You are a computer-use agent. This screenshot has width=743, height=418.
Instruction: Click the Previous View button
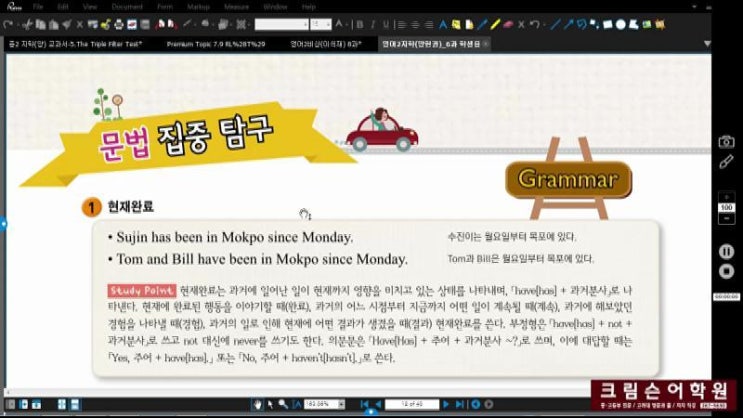(x=475, y=404)
